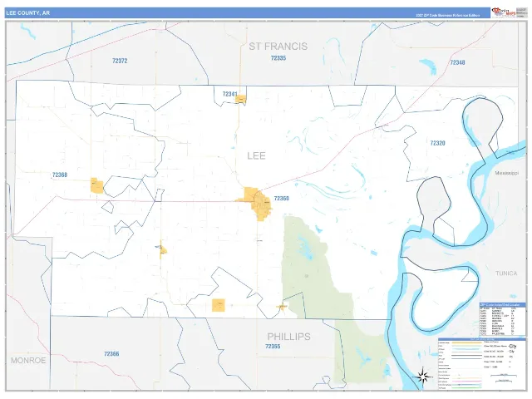The image size is (532, 399).
Task: Click ZIP code label 72355
Action: coord(273,347)
